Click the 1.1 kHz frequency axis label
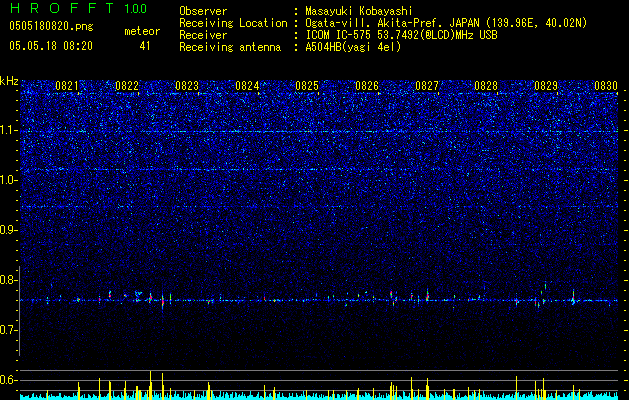Viewport: 629px width, 400px height. tap(9, 130)
